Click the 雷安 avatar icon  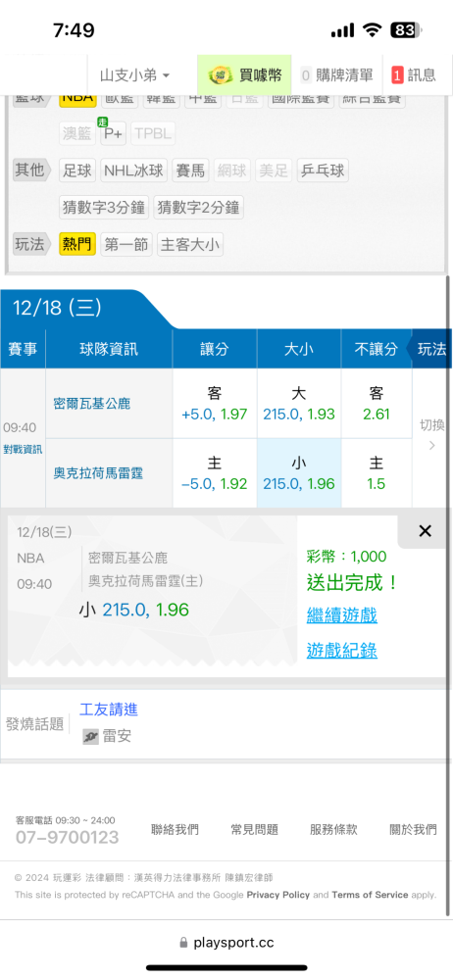point(91,737)
